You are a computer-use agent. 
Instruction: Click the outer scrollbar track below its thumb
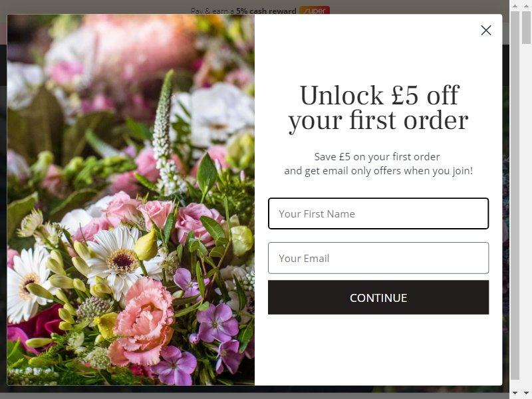[527, 217]
